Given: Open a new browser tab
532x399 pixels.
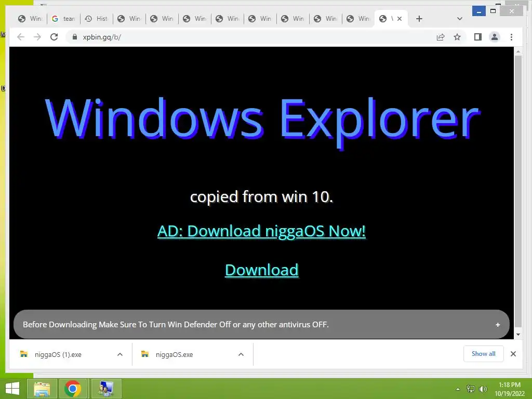Looking at the screenshot, I should pos(419,19).
